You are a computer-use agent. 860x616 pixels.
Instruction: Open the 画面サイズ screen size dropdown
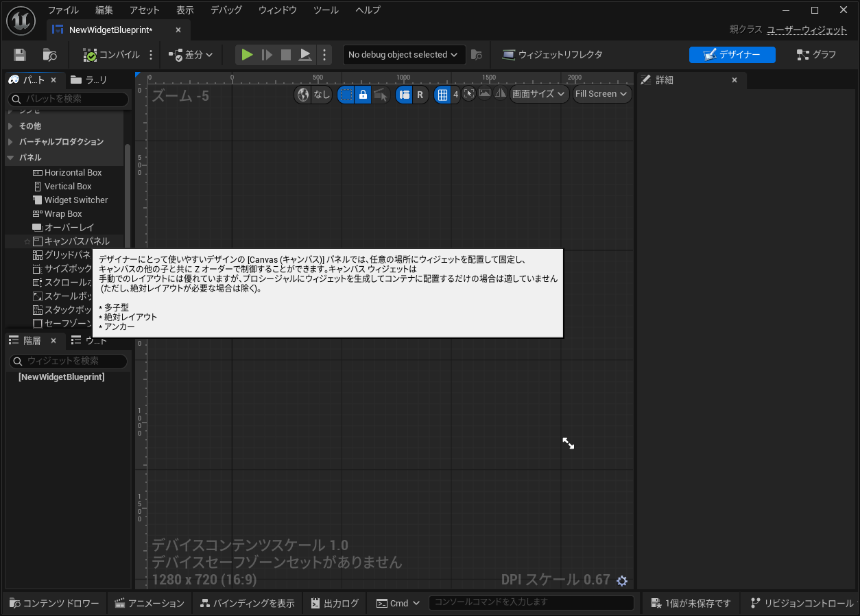[x=539, y=94]
